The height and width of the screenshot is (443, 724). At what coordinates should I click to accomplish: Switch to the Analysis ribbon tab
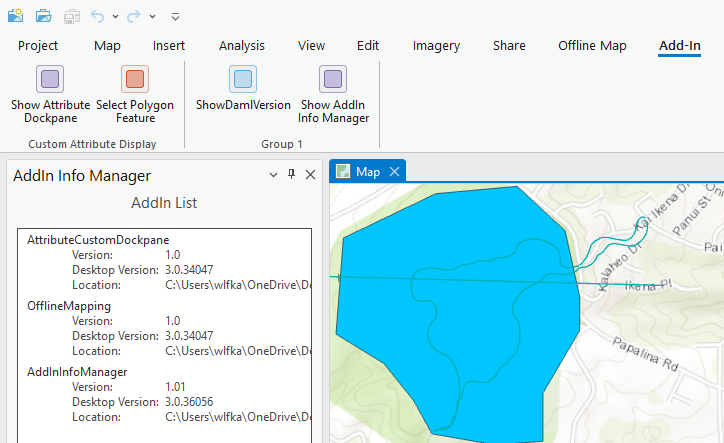point(242,46)
